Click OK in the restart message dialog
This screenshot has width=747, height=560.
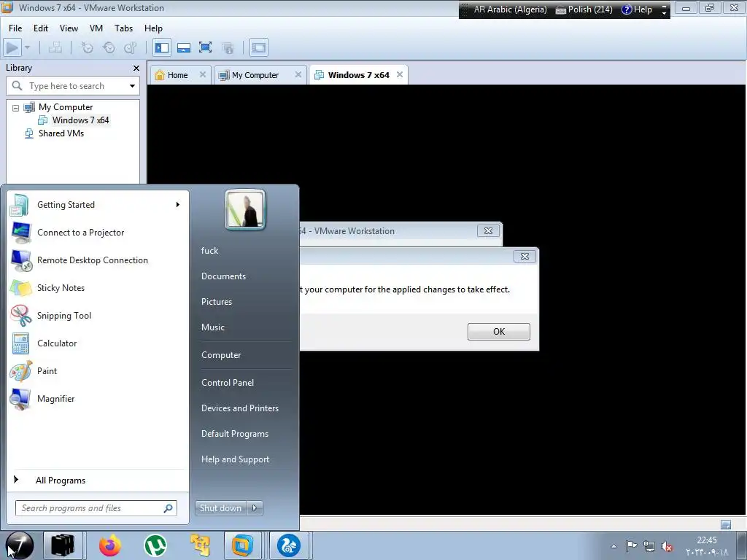[499, 332]
